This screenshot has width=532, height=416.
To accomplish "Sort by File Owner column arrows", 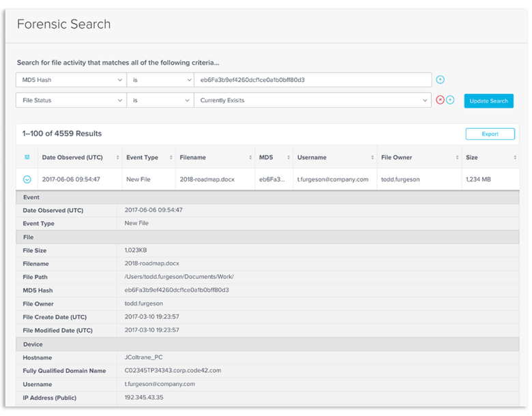I will [x=457, y=158].
